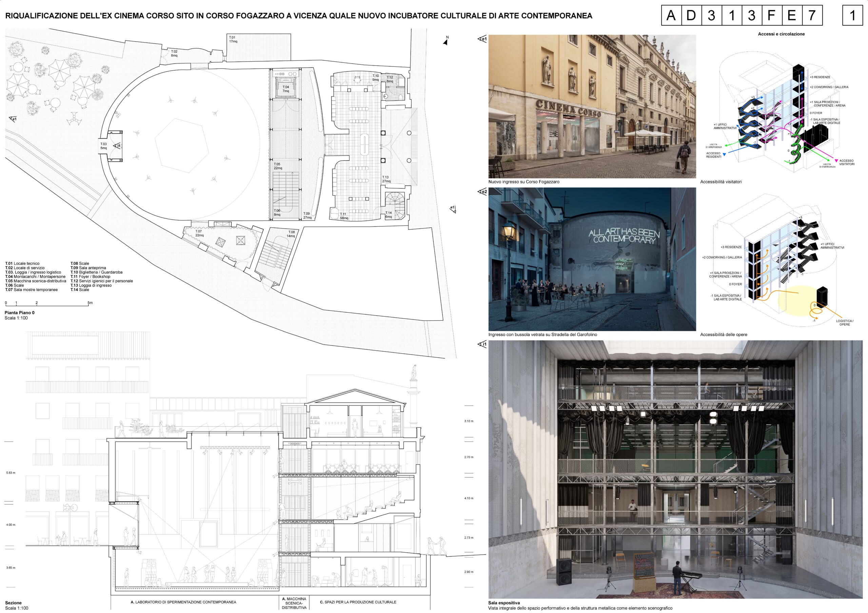Click the yellow highlighted zone in Accessibilità delle opere diagram
Image resolution: width=868 pixels, height=613 pixels.
click(x=793, y=301)
